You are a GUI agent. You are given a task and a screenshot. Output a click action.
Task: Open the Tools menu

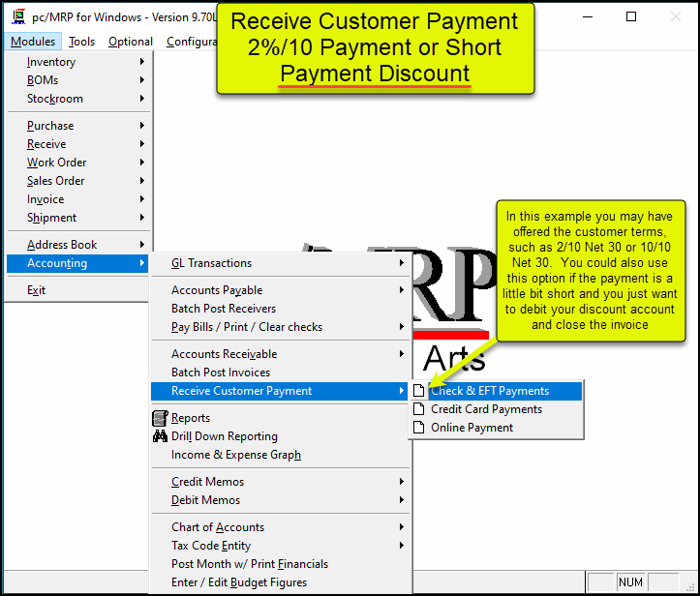(82, 42)
